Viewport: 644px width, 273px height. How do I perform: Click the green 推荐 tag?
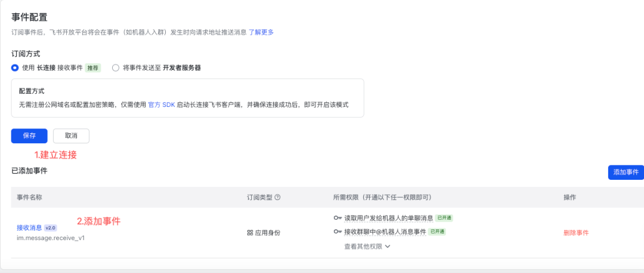(x=93, y=68)
